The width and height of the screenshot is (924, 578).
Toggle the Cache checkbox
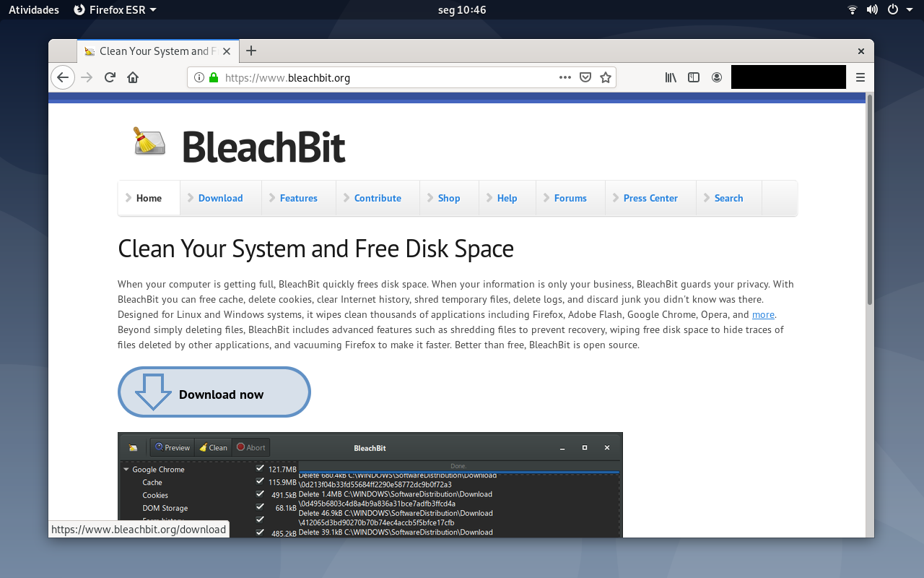[260, 481]
